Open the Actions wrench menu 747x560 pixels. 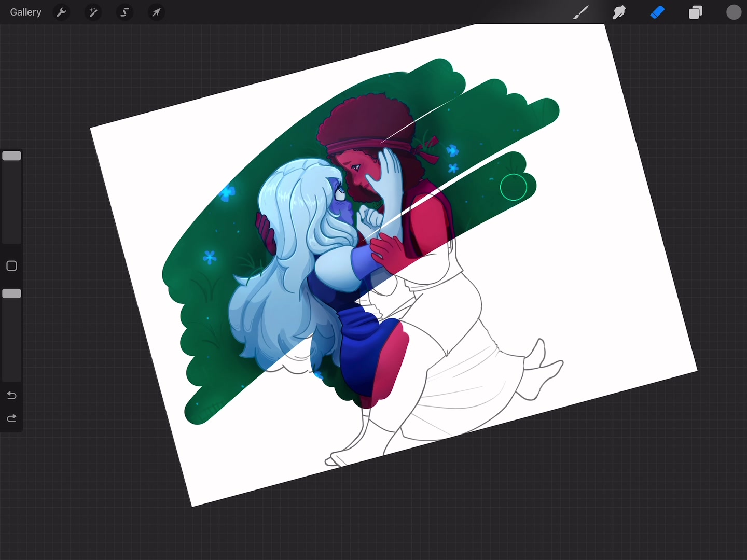[x=61, y=12]
